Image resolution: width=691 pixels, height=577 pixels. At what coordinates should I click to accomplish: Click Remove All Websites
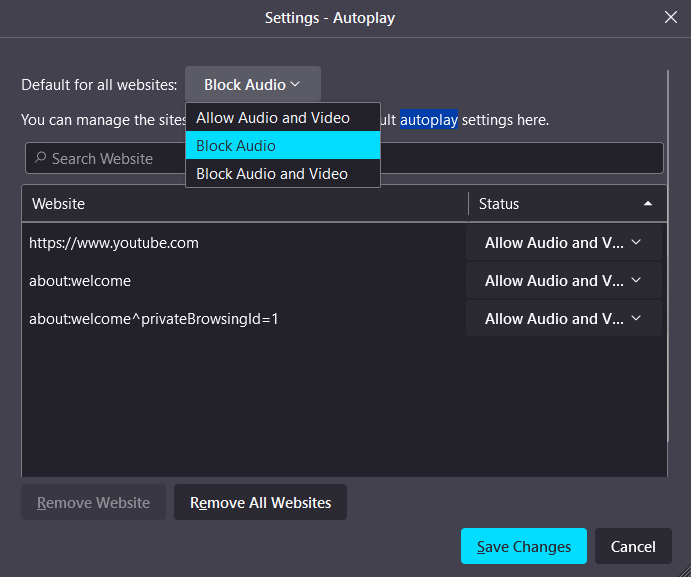pyautogui.click(x=260, y=502)
